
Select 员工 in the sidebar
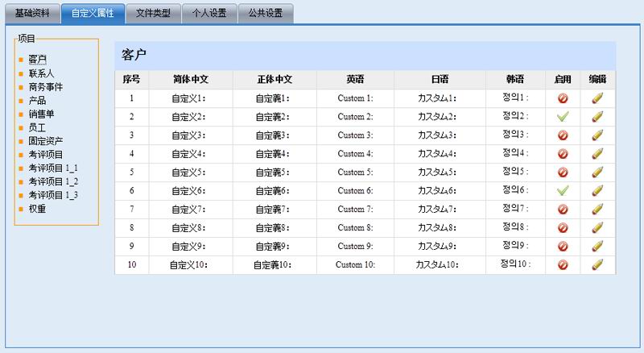pyautogui.click(x=37, y=128)
